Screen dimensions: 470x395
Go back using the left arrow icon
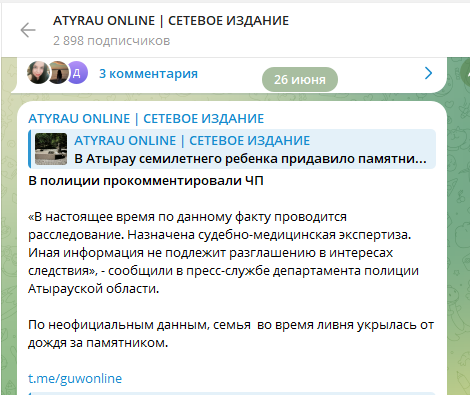point(28,30)
